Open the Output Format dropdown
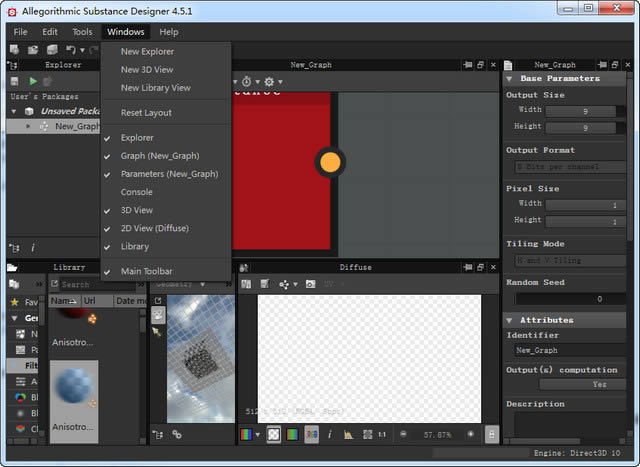 [570, 166]
